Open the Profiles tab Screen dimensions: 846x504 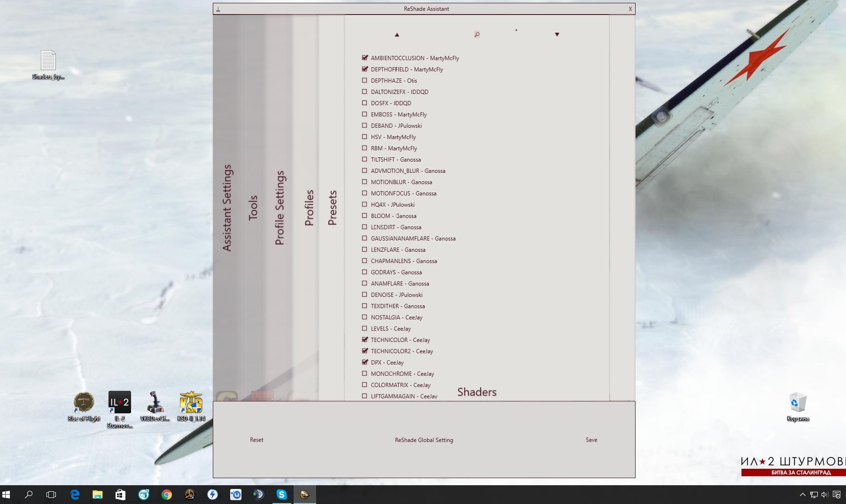coord(309,208)
